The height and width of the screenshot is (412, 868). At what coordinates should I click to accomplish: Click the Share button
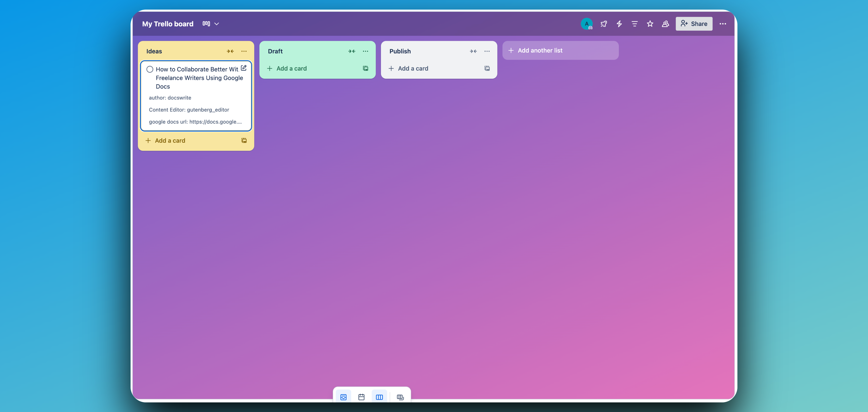pyautogui.click(x=694, y=24)
